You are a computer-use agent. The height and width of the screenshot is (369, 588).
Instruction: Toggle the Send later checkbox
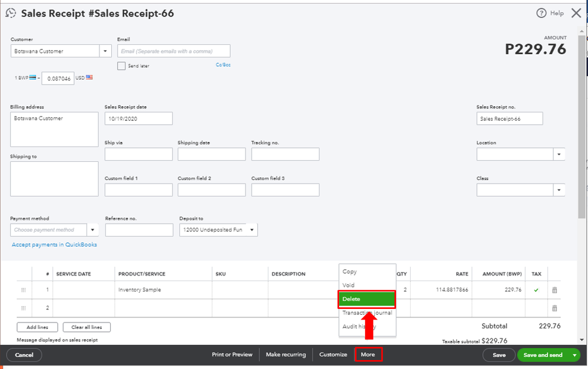coord(121,66)
